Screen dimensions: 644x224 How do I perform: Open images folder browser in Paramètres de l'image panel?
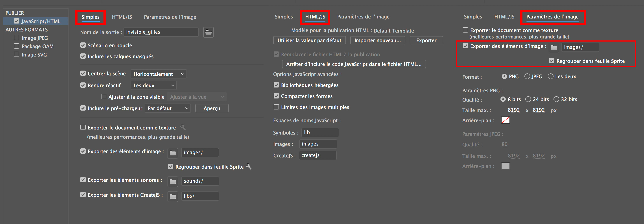tap(554, 48)
